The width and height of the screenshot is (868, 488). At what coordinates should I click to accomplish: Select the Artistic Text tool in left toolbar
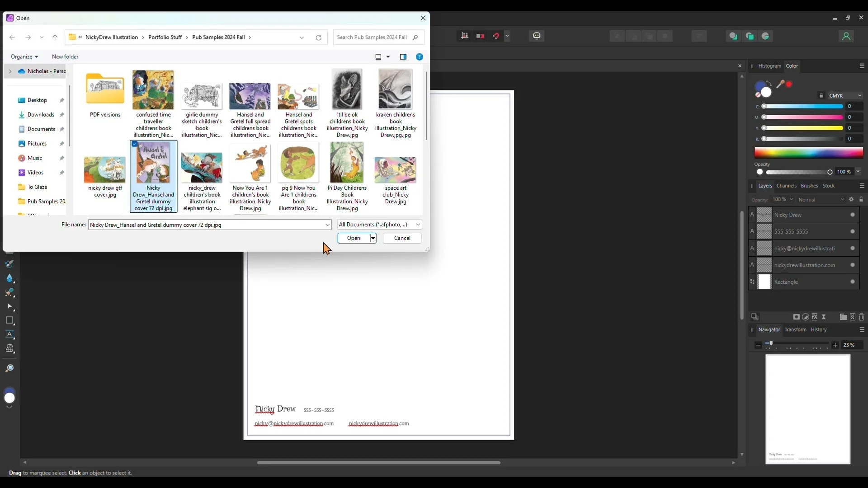[x=9, y=334]
